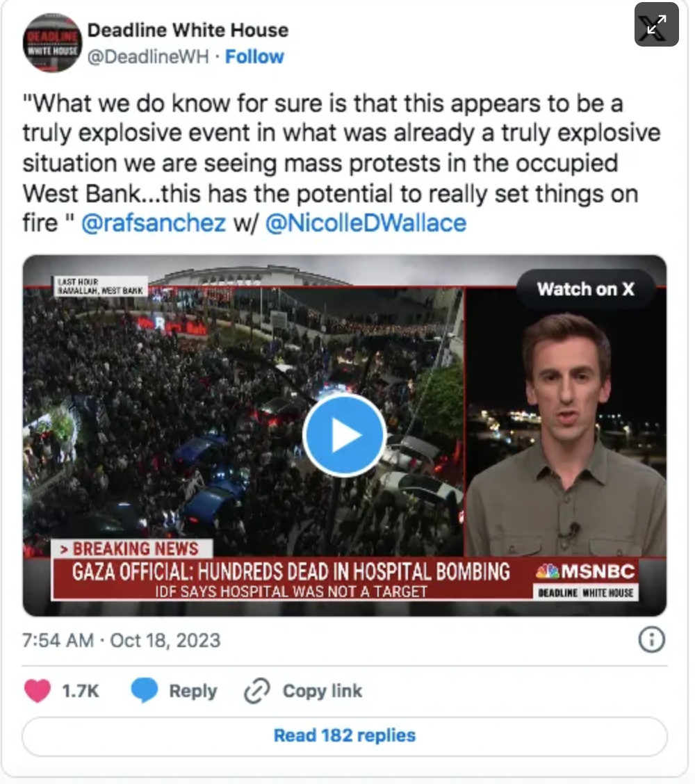The height and width of the screenshot is (784, 695).
Task: Open the Deadline White House profile avatar
Action: [52, 42]
